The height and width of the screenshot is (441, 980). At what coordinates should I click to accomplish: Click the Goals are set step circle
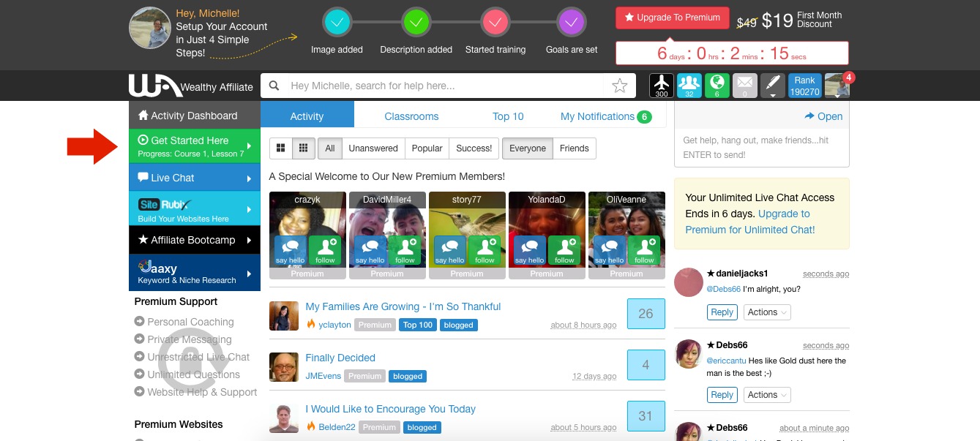[x=572, y=23]
